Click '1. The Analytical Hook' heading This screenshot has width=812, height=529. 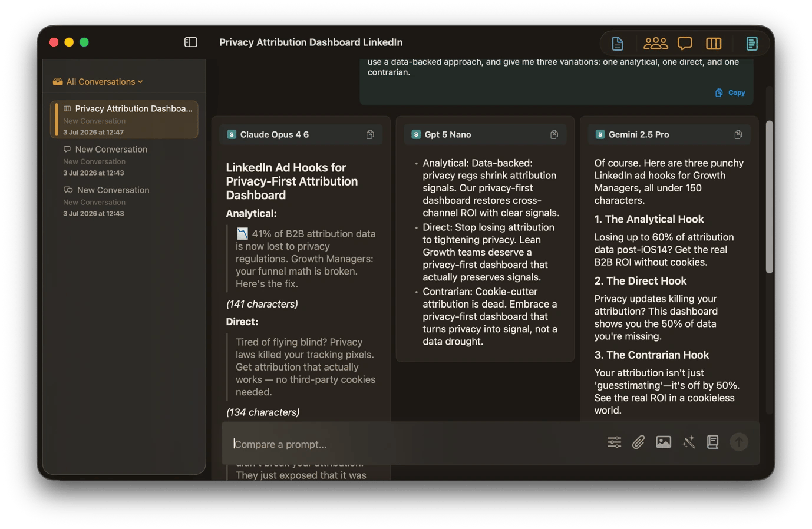(649, 219)
